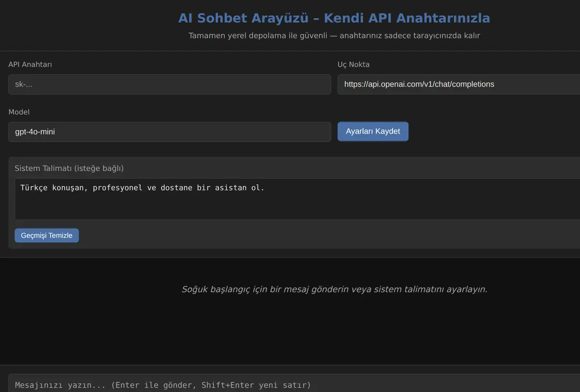Click the Sistem Talimatı (isteğe bağlı) label
This screenshot has height=392, width=580.
[x=69, y=168]
